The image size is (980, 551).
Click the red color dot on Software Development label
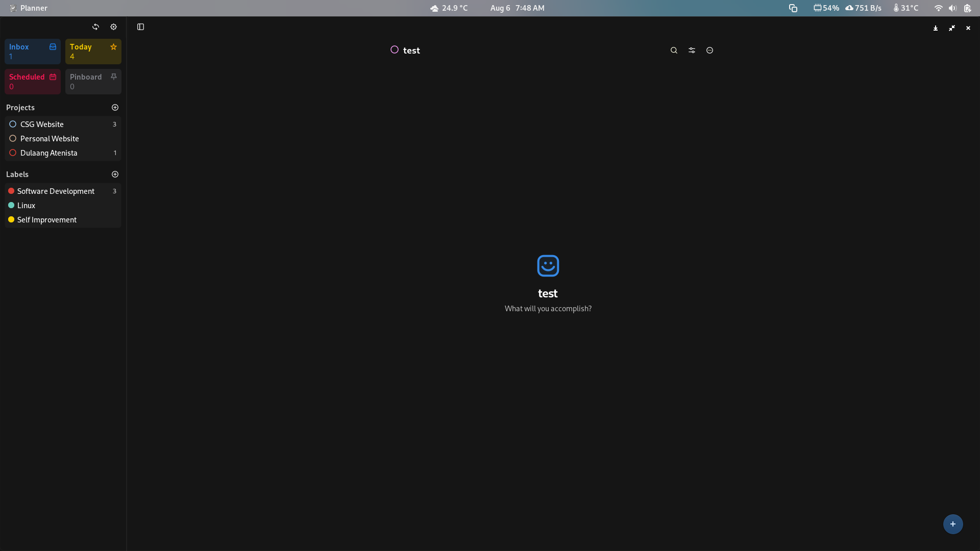tap(11, 191)
